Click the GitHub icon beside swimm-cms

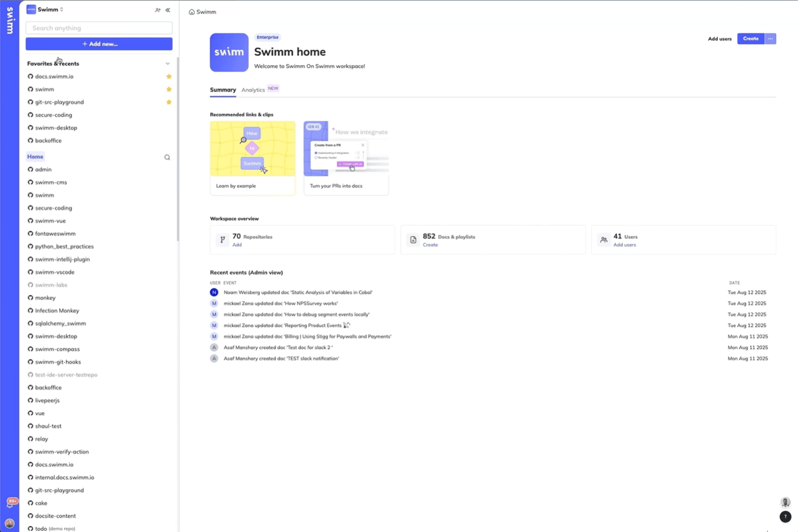point(30,182)
